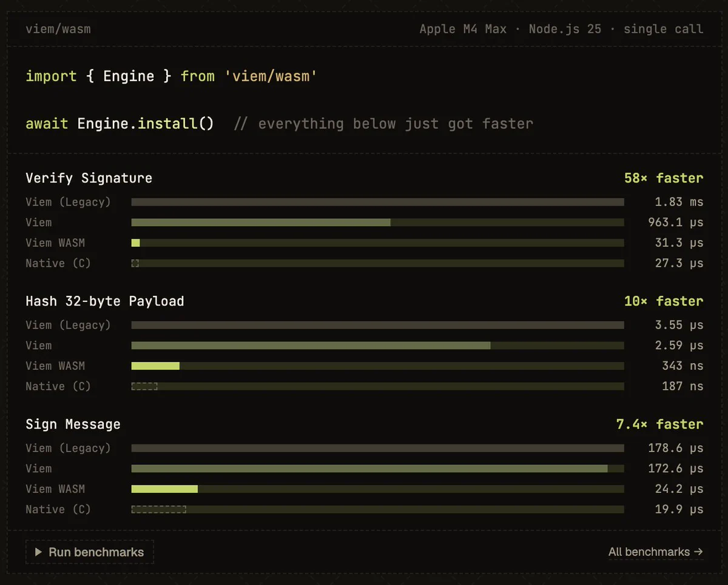Click the await Engine.install() code line

(120, 124)
